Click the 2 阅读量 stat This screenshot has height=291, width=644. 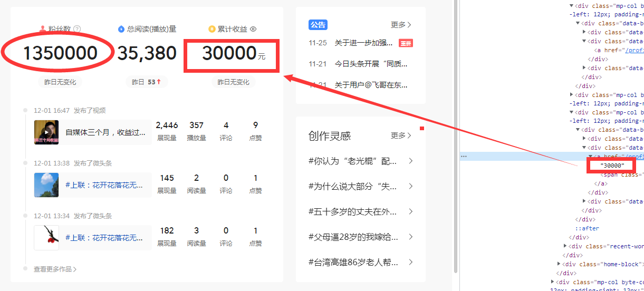coord(196,185)
